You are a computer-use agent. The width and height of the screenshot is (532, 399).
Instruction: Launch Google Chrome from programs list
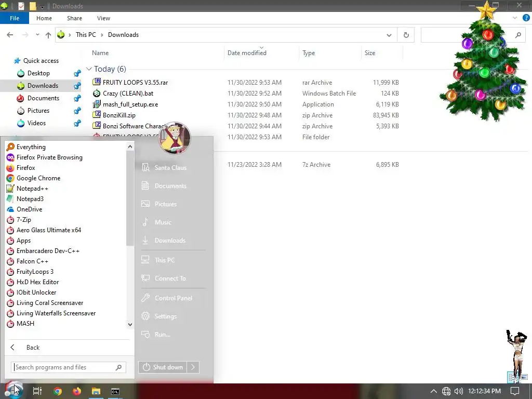pos(33,178)
